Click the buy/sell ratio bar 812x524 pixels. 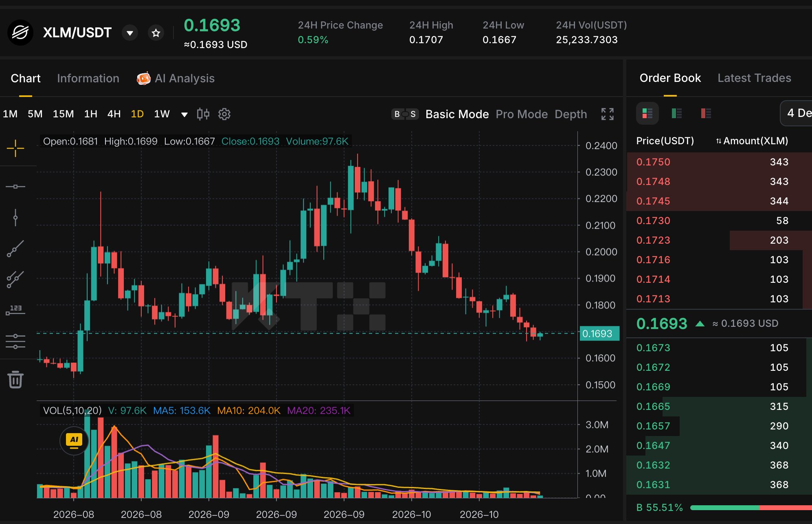751,508
